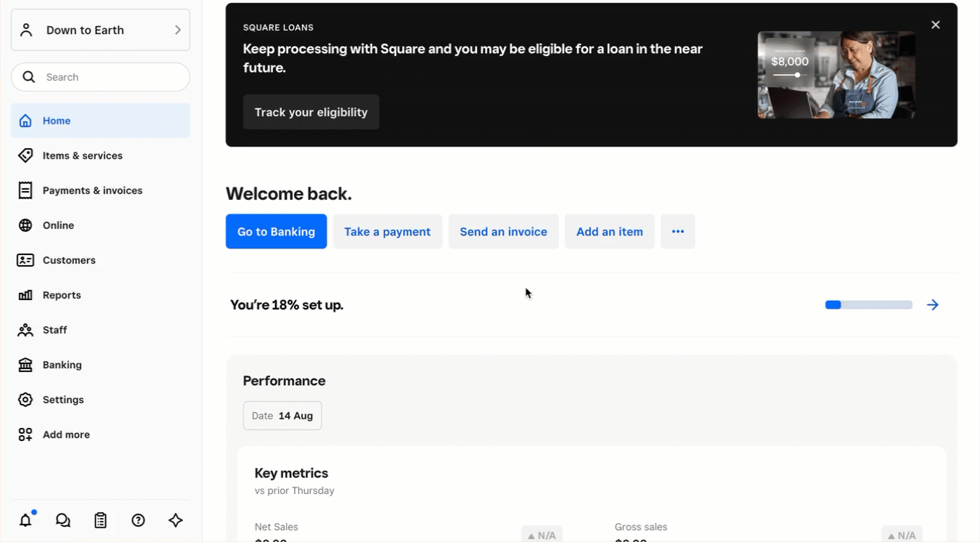
Task: Click the Go to Banking button
Action: coord(276,232)
